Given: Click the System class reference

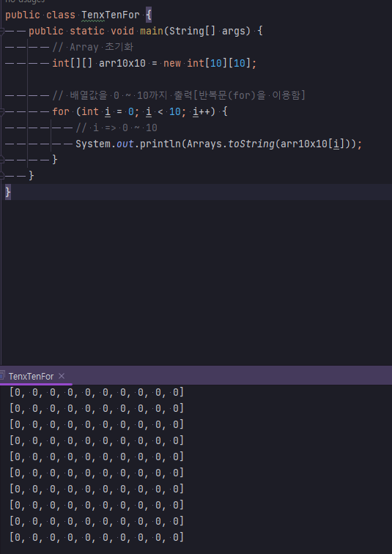Looking at the screenshot, I should 93,144.
